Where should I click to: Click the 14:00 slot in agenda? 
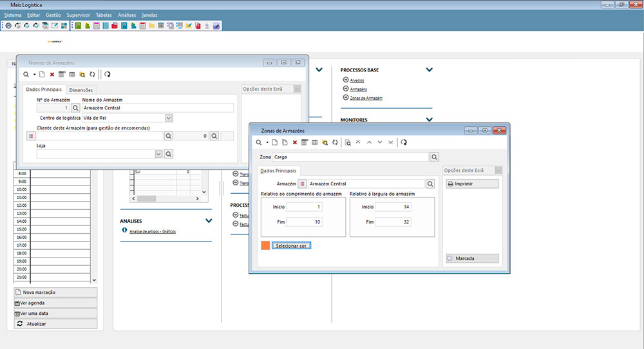[61, 222]
